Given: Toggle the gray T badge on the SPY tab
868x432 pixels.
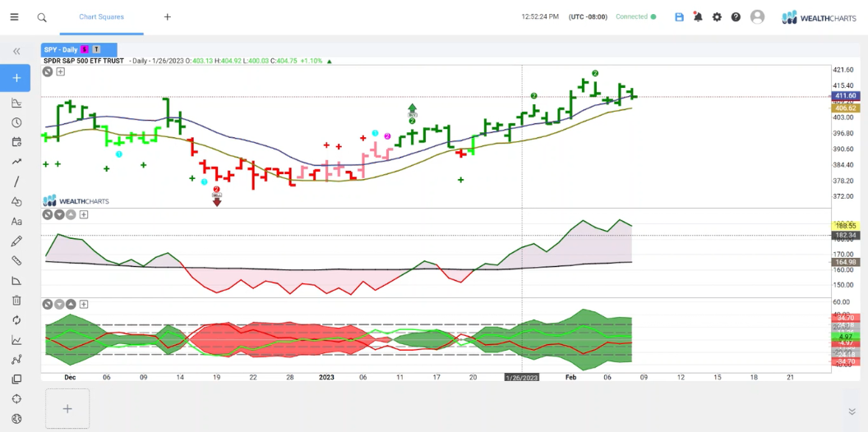Looking at the screenshot, I should [96, 50].
